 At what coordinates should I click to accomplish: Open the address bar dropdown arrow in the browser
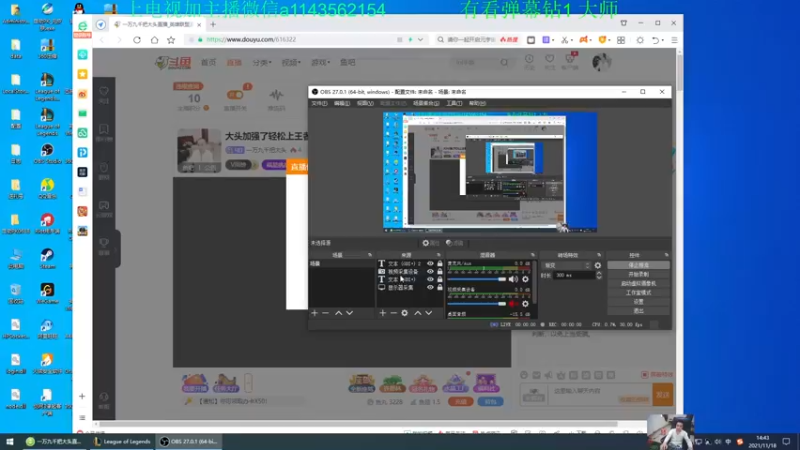pos(420,40)
